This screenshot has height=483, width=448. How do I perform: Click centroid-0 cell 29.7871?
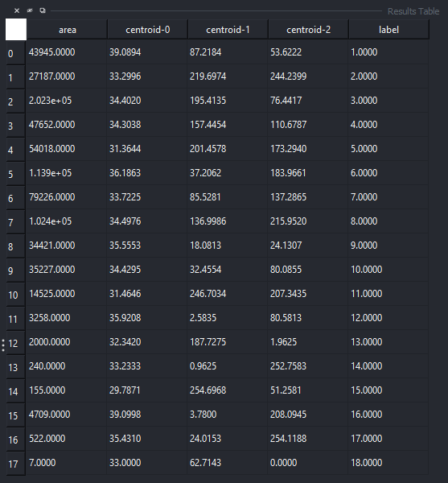tap(147, 390)
